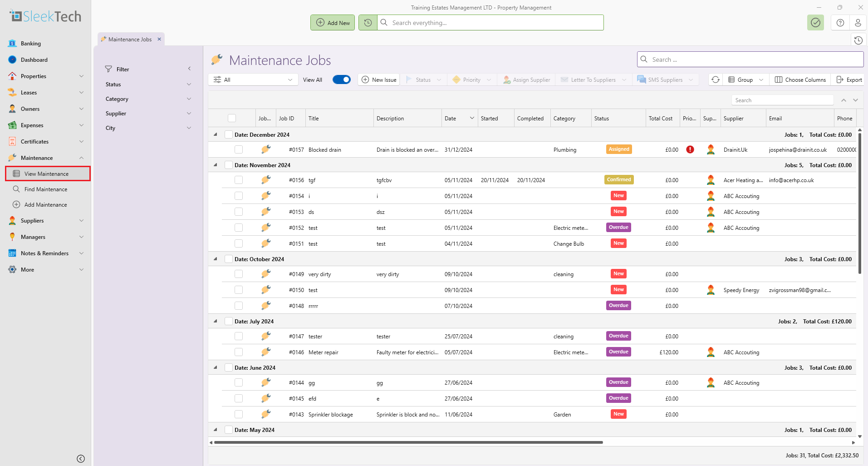Click the Maintenance Jobs page title wrench icon
Screen dimensions: 868x466
(217, 59)
